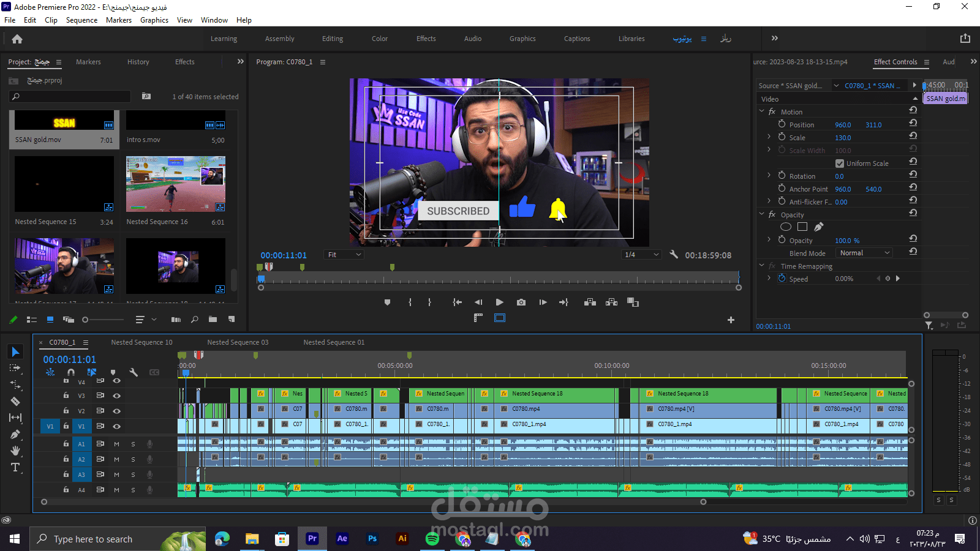The width and height of the screenshot is (980, 551).
Task: Select the Ripple Edit tool
Action: (15, 384)
